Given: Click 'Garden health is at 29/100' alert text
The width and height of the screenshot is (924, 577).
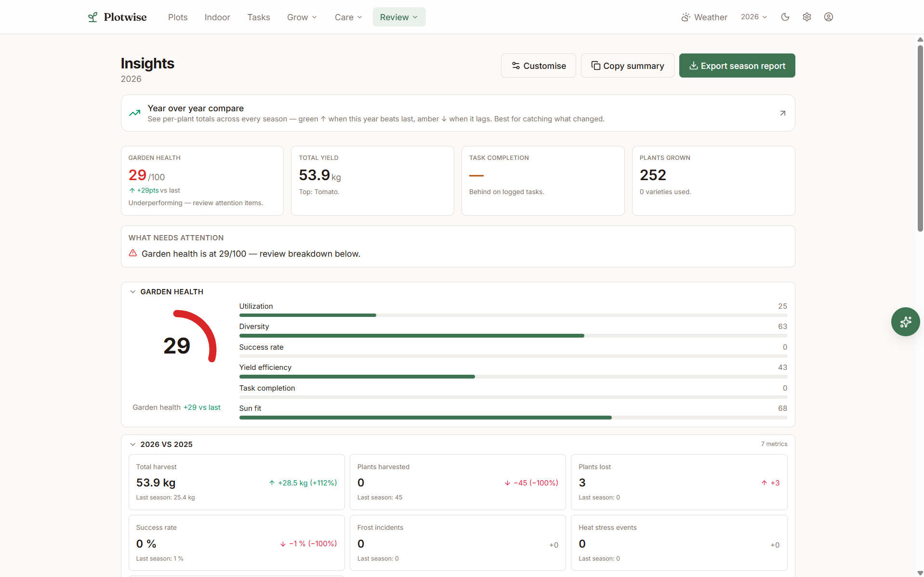Looking at the screenshot, I should [251, 254].
